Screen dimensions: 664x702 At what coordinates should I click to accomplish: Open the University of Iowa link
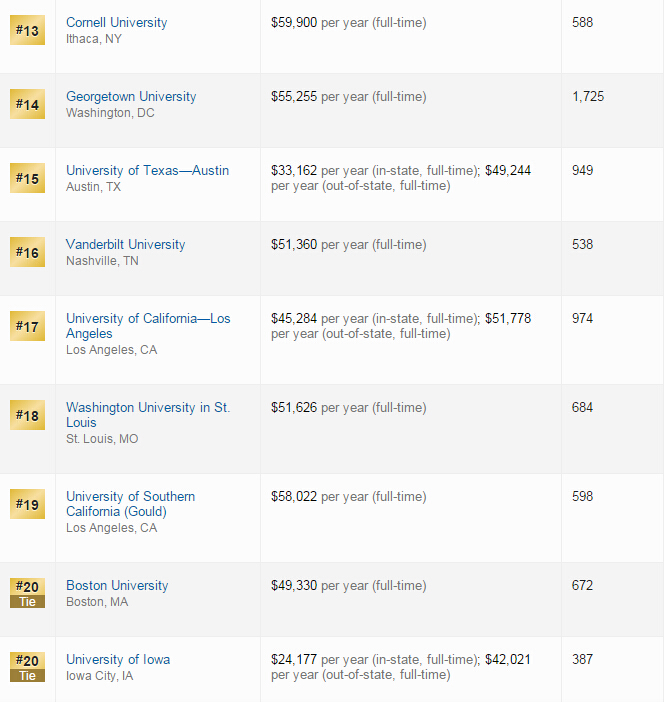click(x=118, y=659)
